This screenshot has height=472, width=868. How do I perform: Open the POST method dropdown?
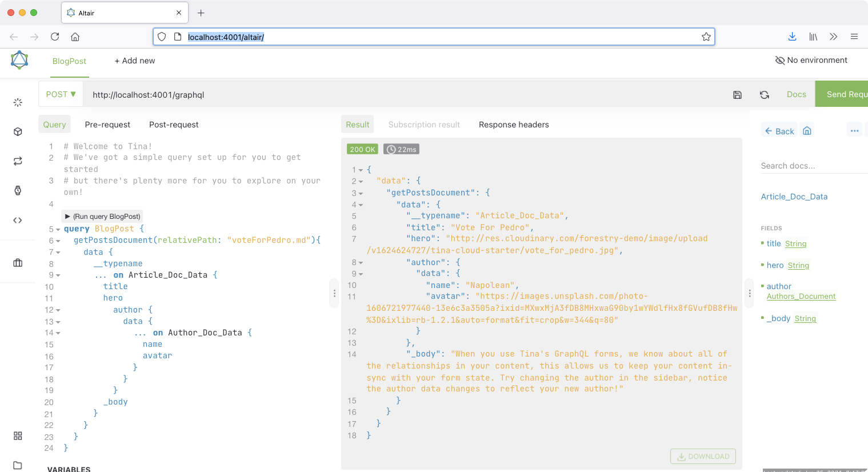click(x=61, y=94)
